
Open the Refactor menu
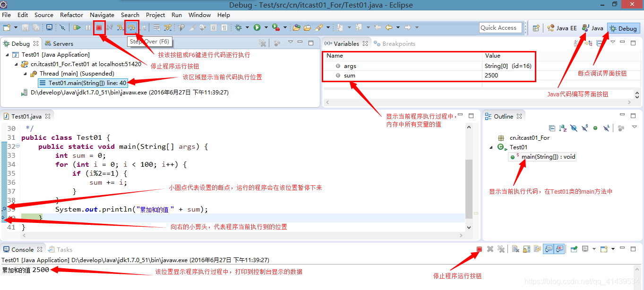(72, 15)
